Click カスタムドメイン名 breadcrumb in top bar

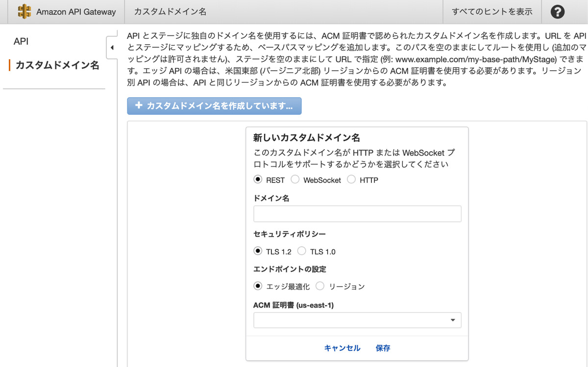(170, 12)
